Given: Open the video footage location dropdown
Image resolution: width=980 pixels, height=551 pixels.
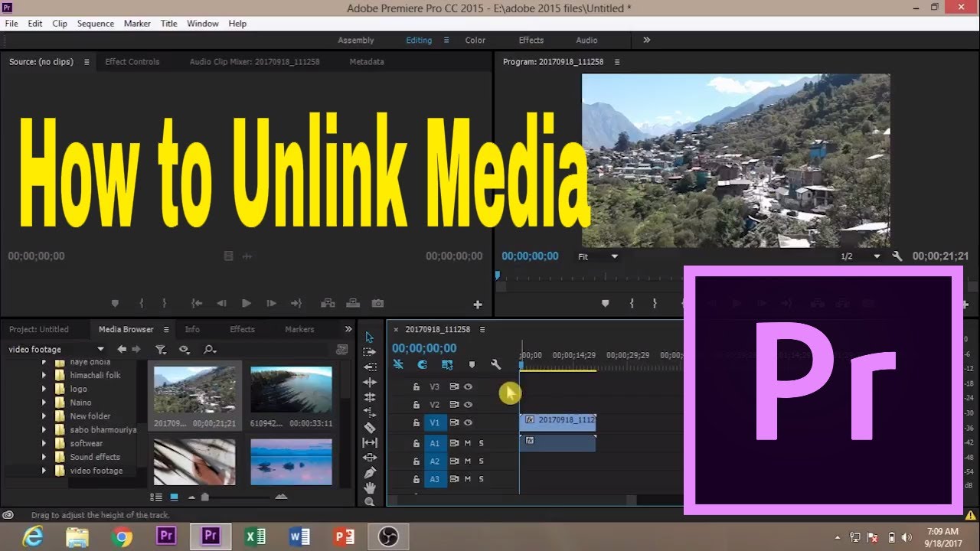Looking at the screenshot, I should tap(100, 349).
